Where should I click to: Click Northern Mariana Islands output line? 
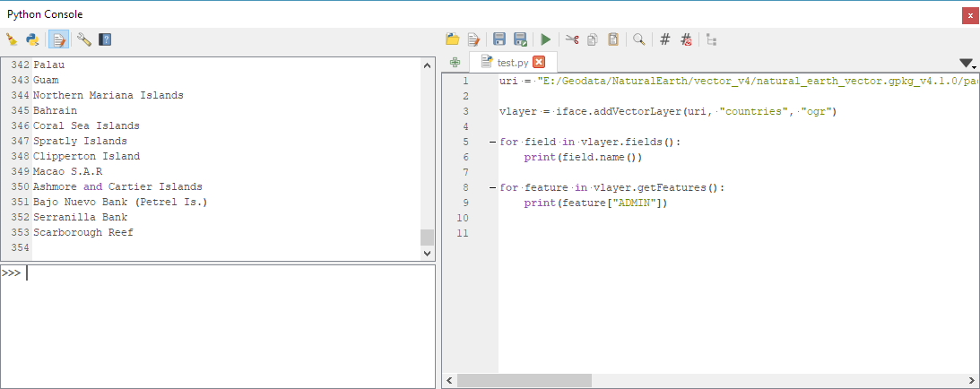108,96
